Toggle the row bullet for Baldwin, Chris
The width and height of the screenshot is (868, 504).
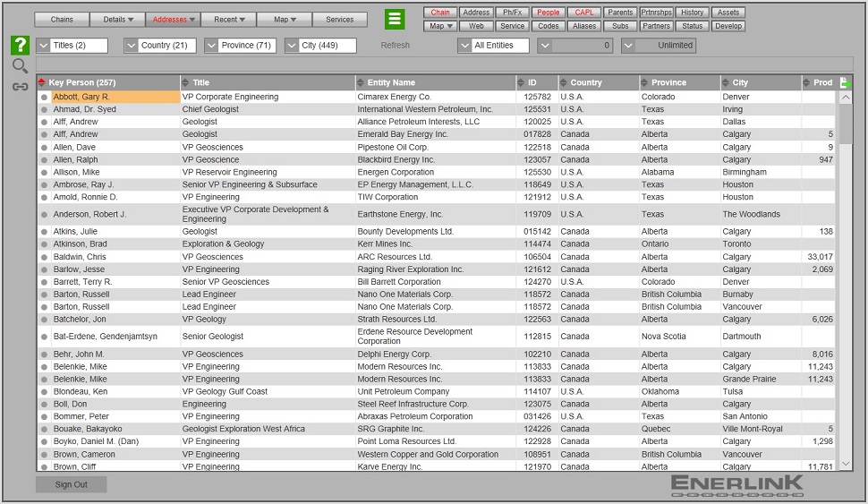[44, 257]
